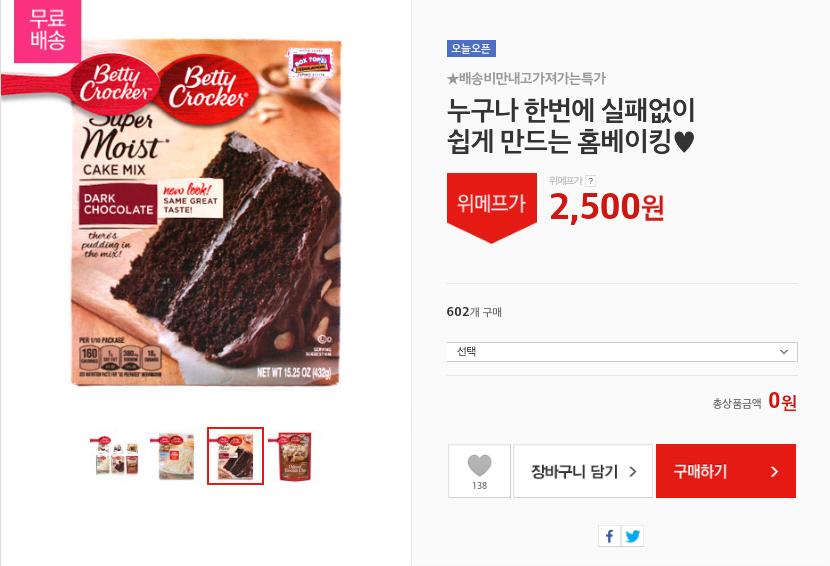Select the cookie mix pouch thumbnail

(294, 455)
